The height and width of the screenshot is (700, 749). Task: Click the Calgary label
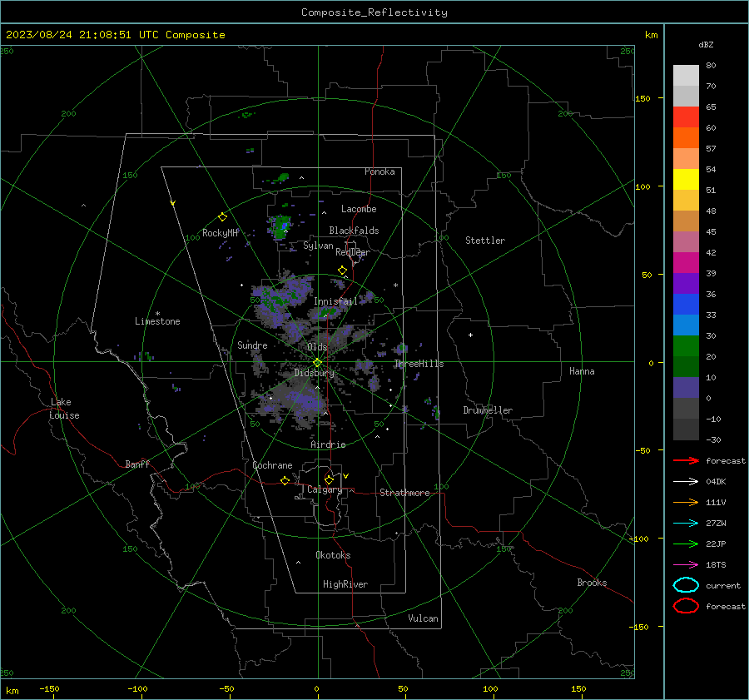coord(325,489)
